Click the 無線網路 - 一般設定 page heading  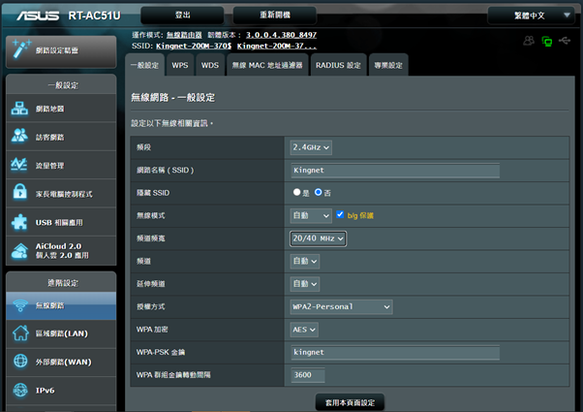[173, 98]
